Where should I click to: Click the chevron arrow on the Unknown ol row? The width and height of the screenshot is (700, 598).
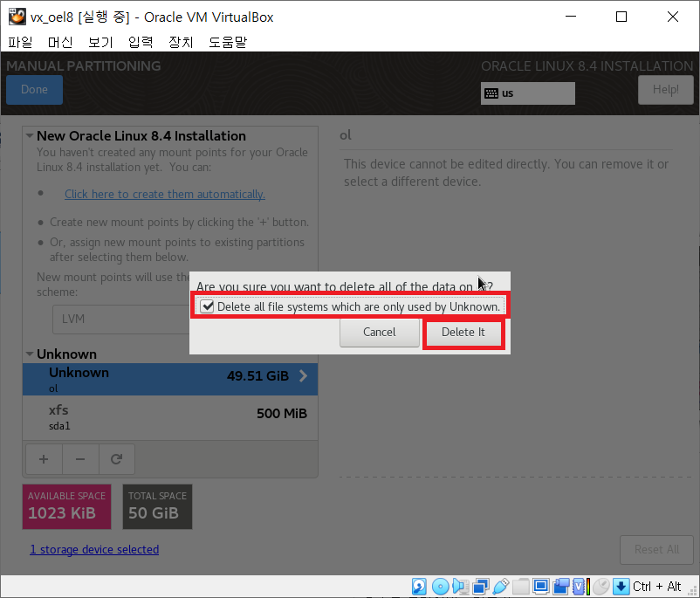pyautogui.click(x=303, y=376)
